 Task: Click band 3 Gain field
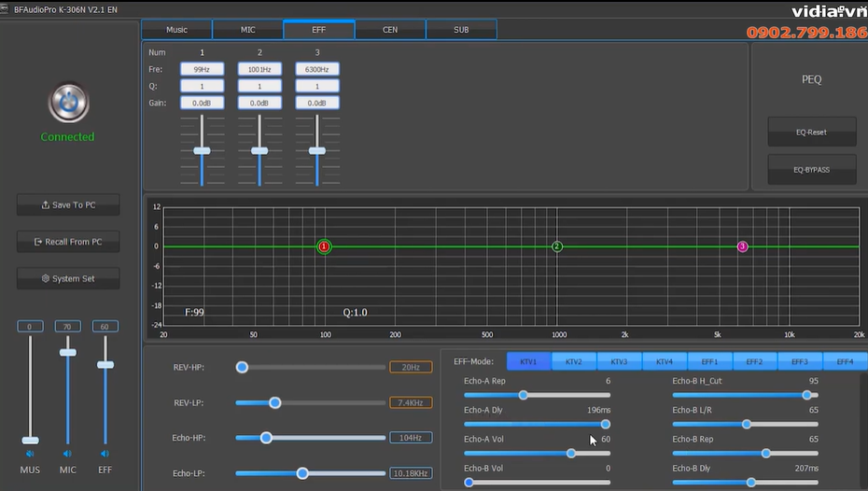coord(317,103)
